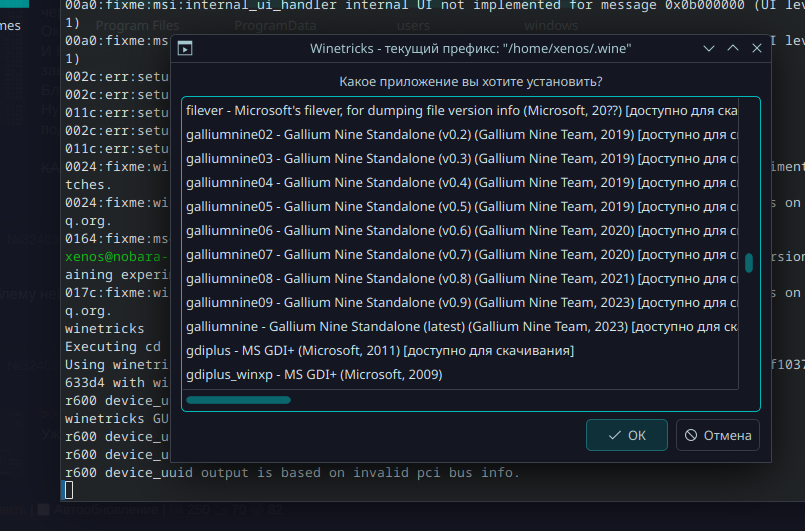This screenshot has height=531, width=805.
Task: Select galliumnine09 (v0.9) entry
Action: pos(462,302)
